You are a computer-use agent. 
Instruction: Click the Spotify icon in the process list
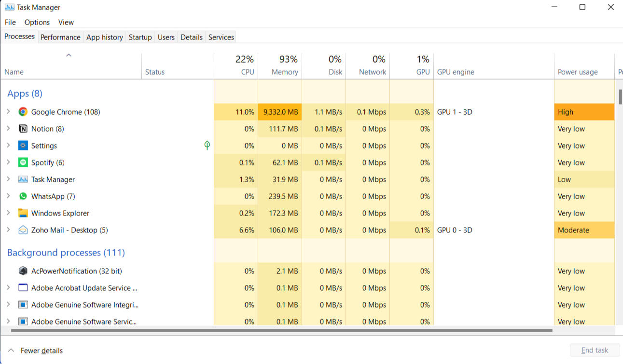coord(23,162)
